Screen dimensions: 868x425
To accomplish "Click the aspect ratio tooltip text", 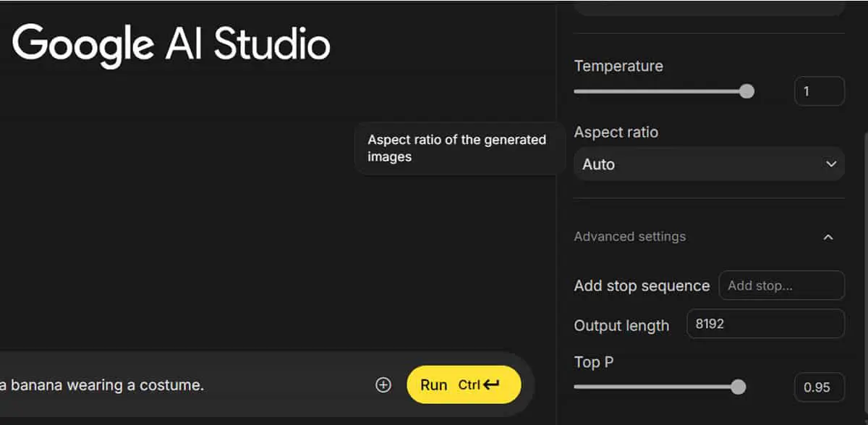I will [x=456, y=148].
